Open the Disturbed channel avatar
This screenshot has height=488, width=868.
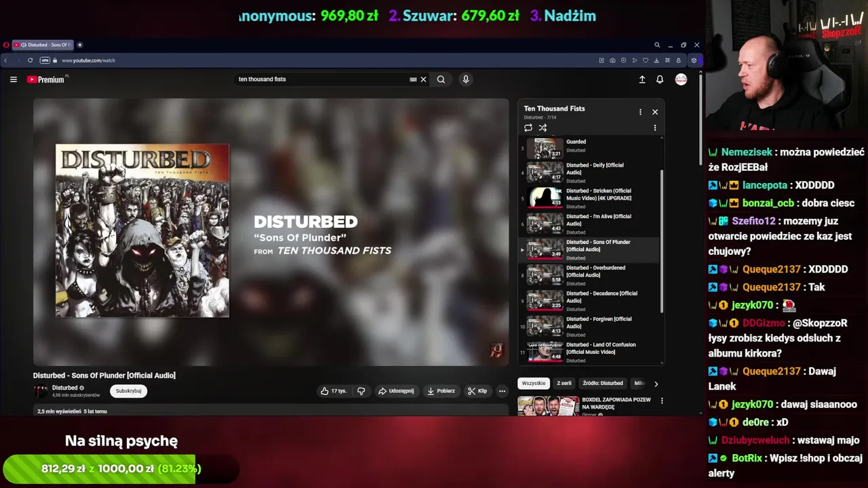pos(40,391)
